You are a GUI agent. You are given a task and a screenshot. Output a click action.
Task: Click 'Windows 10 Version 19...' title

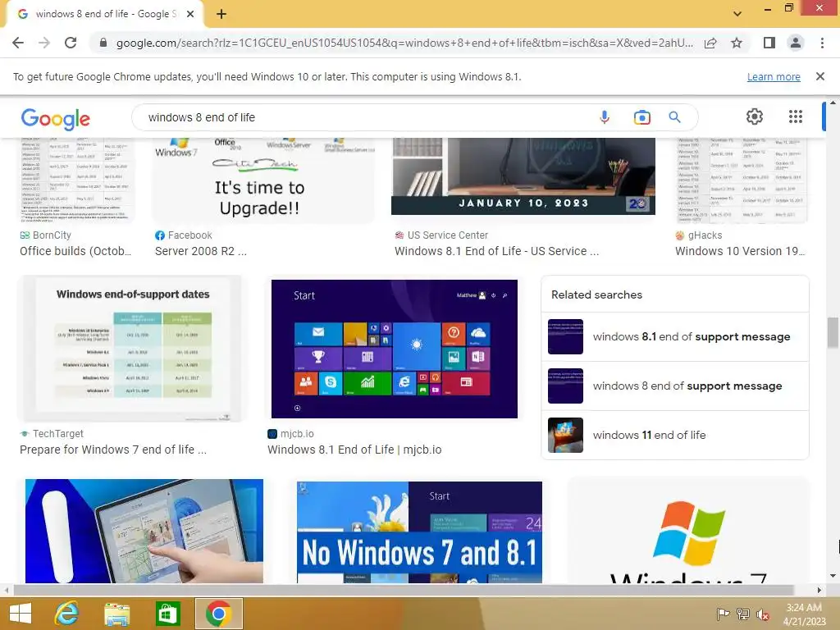coord(740,251)
